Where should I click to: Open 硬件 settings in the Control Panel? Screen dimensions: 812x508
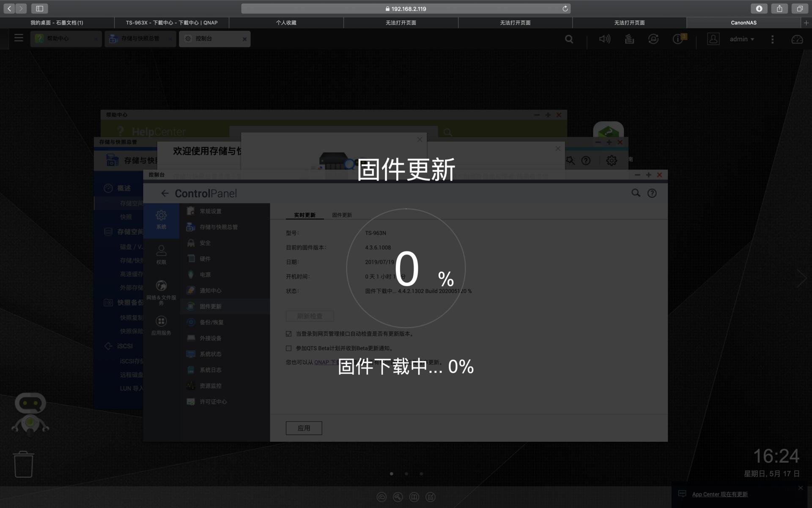pyautogui.click(x=206, y=259)
